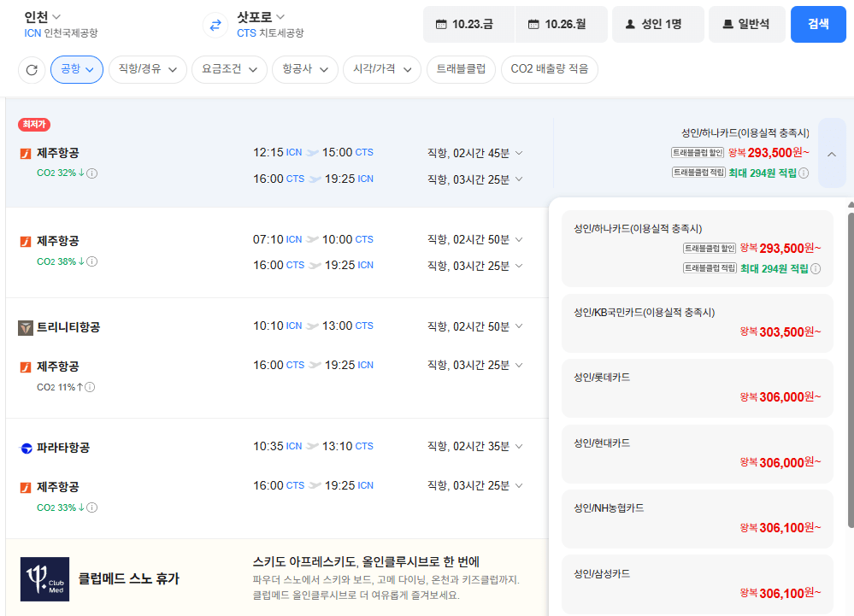Screen dimensions: 854x616
Task: Click the 제주항공 logo on the 12:15 flight
Action: point(26,154)
